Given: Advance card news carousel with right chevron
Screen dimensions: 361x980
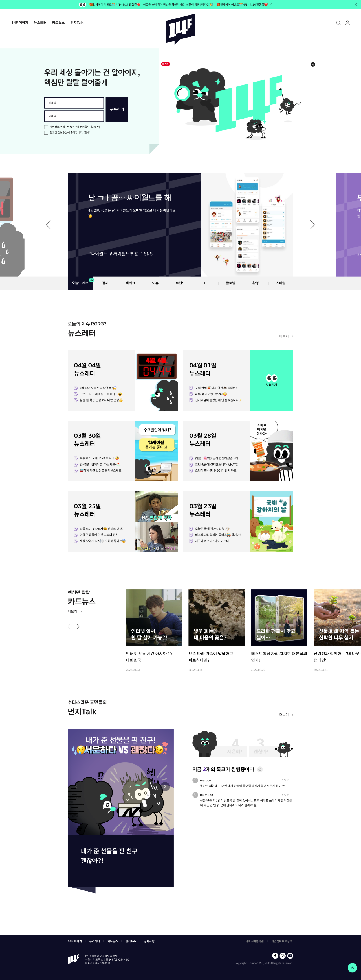Looking at the screenshot, I should (x=78, y=627).
